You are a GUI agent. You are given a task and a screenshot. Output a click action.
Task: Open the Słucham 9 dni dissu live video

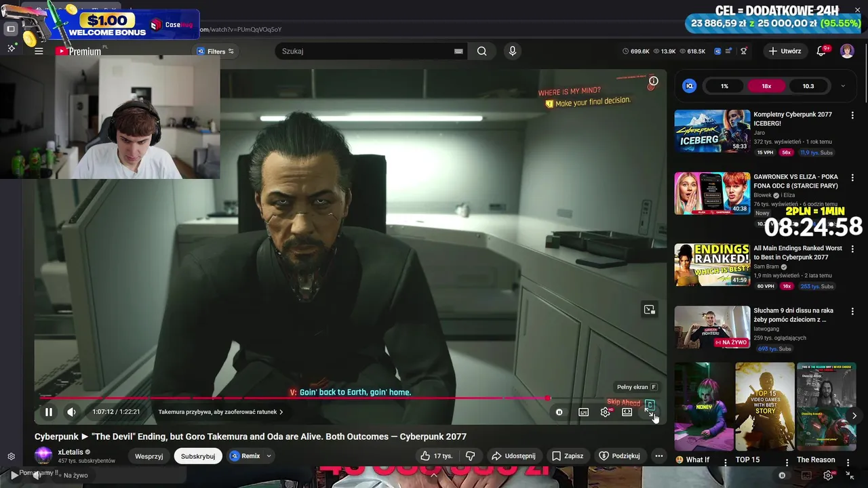pos(712,327)
